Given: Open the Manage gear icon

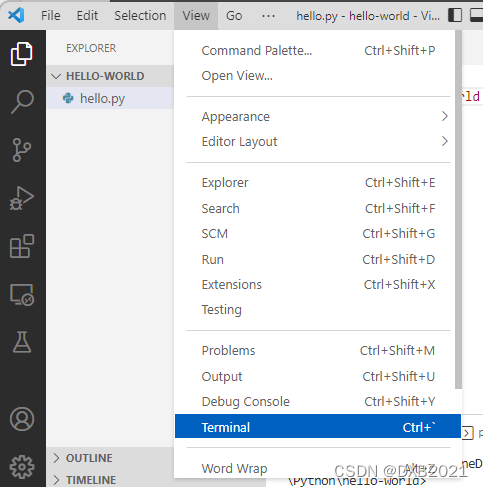Looking at the screenshot, I should click(22, 467).
